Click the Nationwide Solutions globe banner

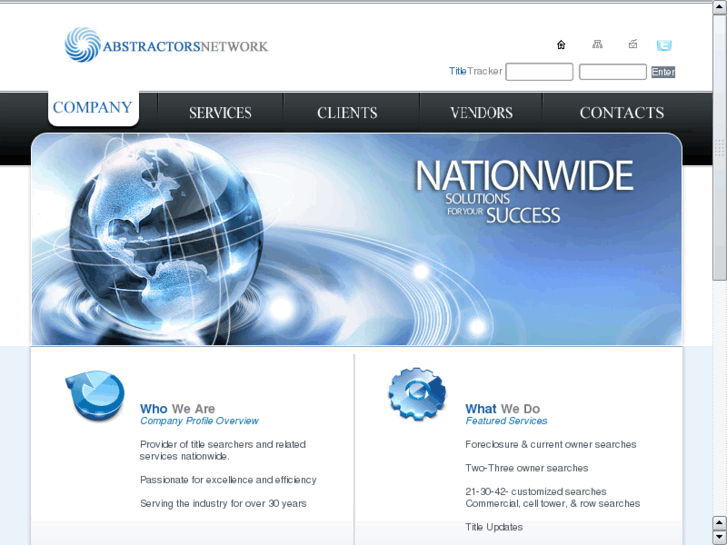pos(357,239)
